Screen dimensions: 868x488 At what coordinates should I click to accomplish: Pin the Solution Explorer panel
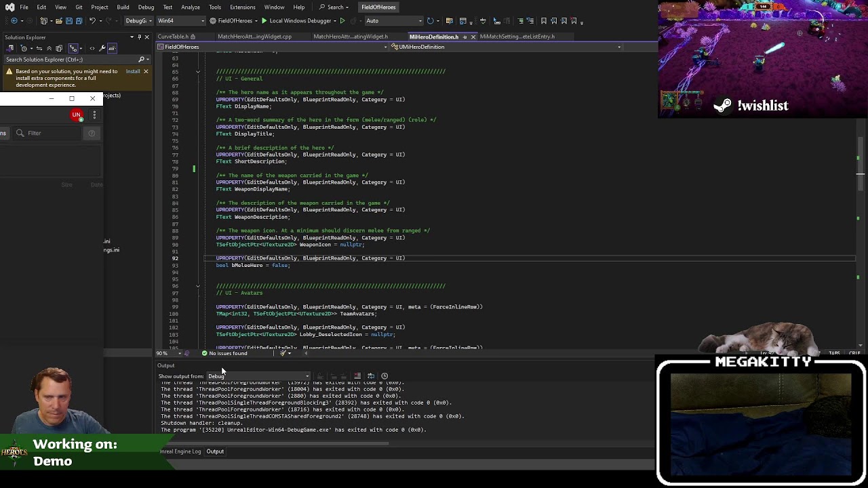139,37
